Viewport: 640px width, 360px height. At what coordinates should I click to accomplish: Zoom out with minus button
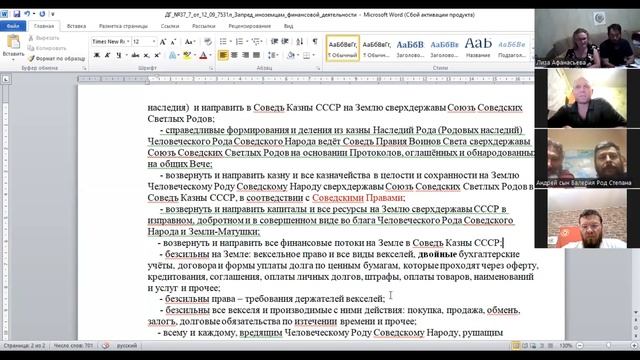(x=580, y=346)
